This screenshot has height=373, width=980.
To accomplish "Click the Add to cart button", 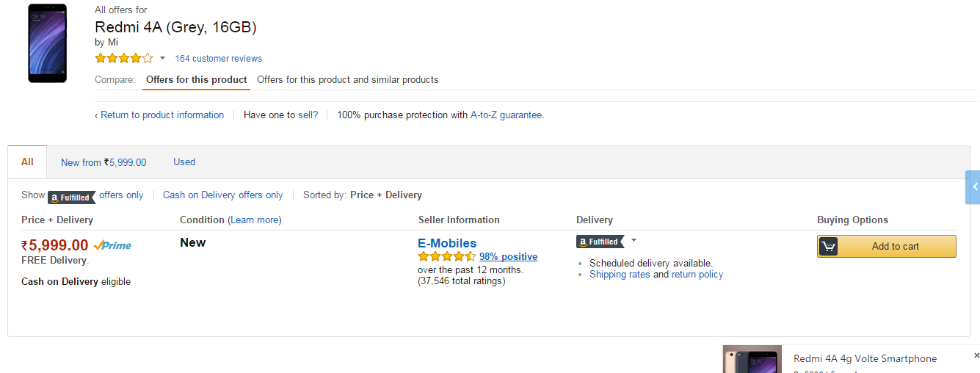I will [886, 246].
